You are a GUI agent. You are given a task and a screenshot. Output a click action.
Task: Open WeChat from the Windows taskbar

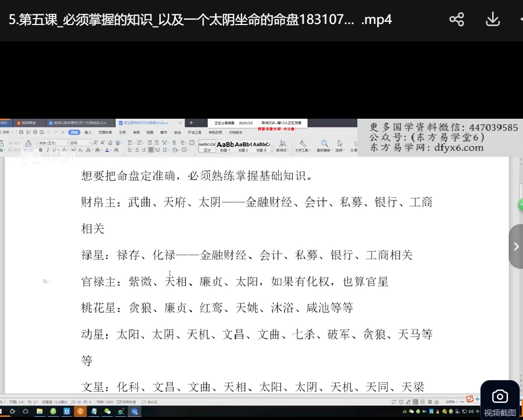(x=108, y=411)
